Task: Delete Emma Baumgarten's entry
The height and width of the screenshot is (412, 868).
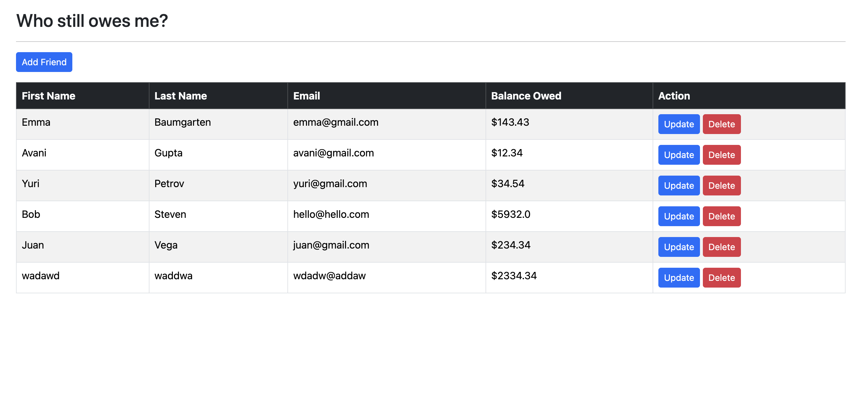Action: (722, 124)
